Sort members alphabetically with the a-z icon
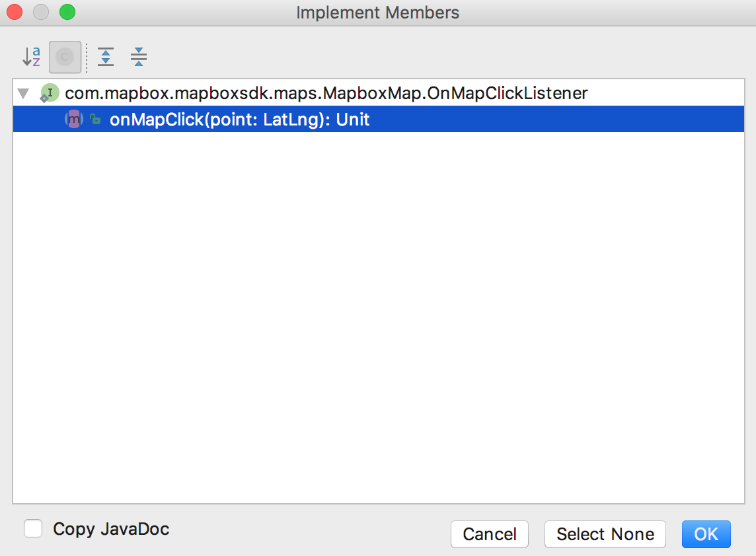Screen dimensions: 756x556 pos(31,57)
